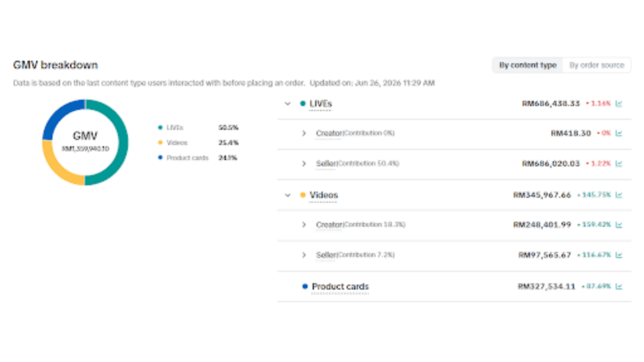
Task: Collapse the LIVEs section chevron
Action: tap(288, 104)
